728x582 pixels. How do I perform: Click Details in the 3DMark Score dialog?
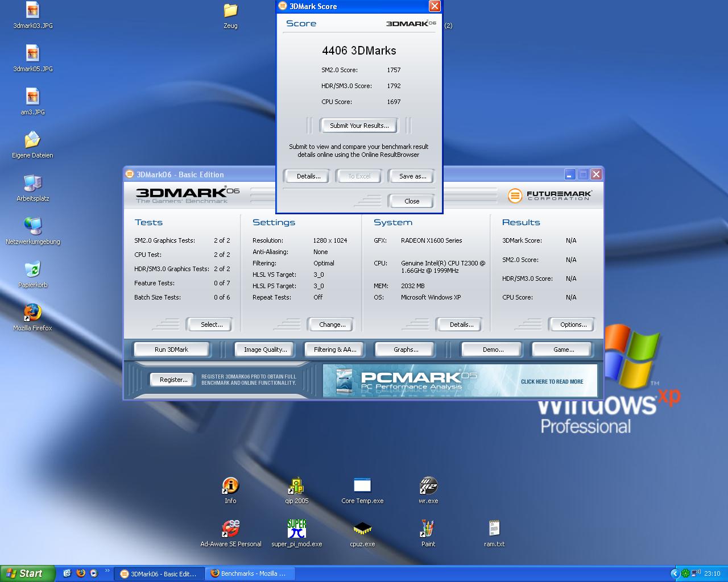pyautogui.click(x=308, y=176)
